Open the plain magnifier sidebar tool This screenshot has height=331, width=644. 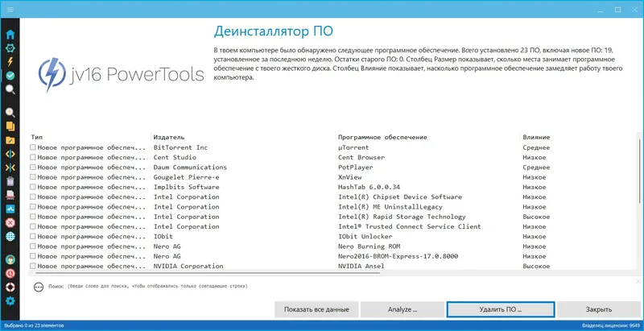(10, 89)
